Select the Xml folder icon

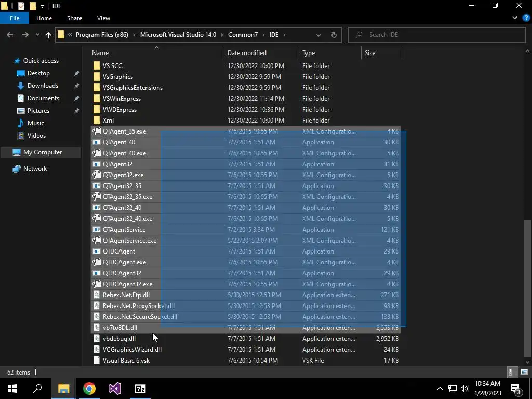pos(97,120)
